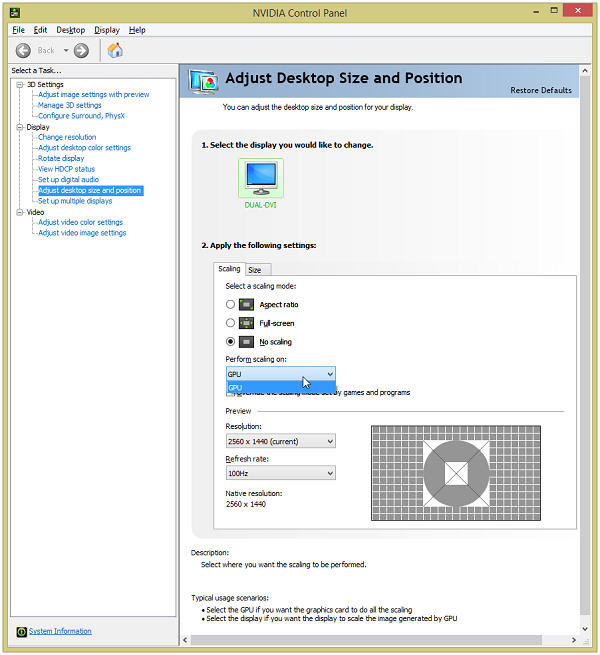
Task: Open View HDCP status task
Action: pos(66,169)
